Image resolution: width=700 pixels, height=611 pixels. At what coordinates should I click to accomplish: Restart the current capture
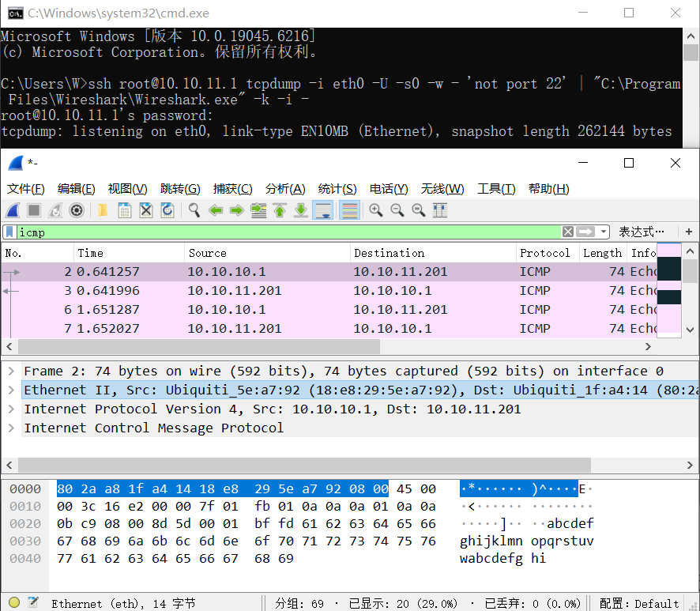tap(55, 210)
